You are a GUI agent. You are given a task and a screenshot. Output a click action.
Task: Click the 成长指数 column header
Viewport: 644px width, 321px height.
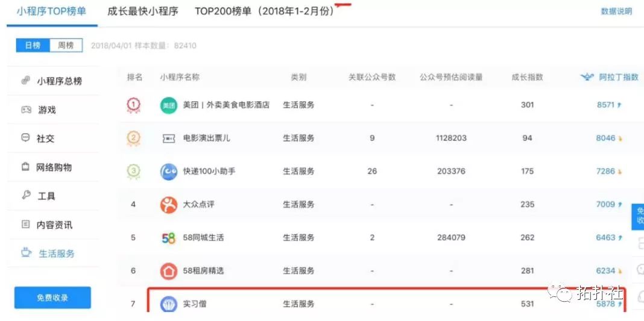click(x=528, y=77)
